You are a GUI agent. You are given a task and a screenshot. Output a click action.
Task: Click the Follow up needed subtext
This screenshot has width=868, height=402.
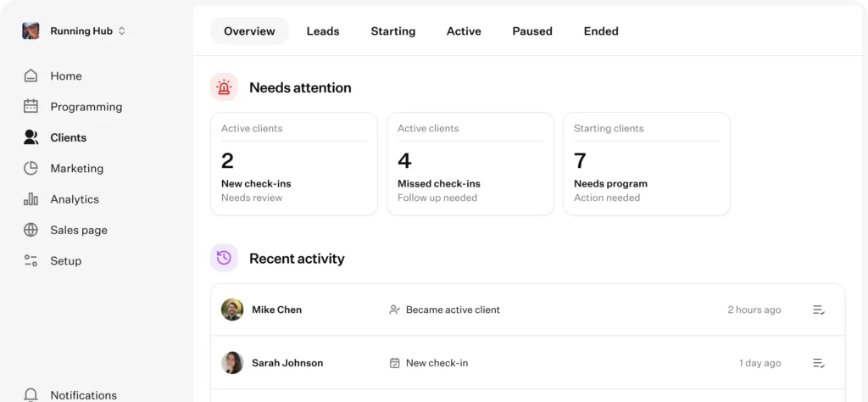pyautogui.click(x=437, y=198)
